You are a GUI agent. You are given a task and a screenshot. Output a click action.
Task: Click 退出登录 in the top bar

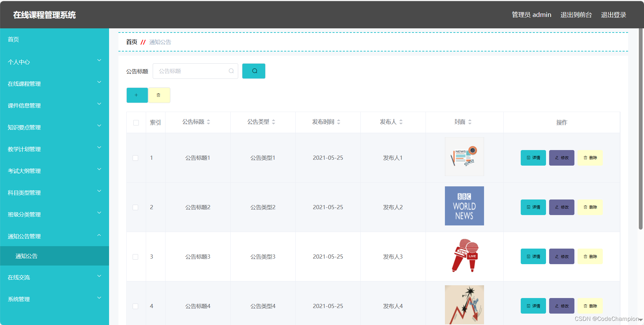tap(613, 15)
